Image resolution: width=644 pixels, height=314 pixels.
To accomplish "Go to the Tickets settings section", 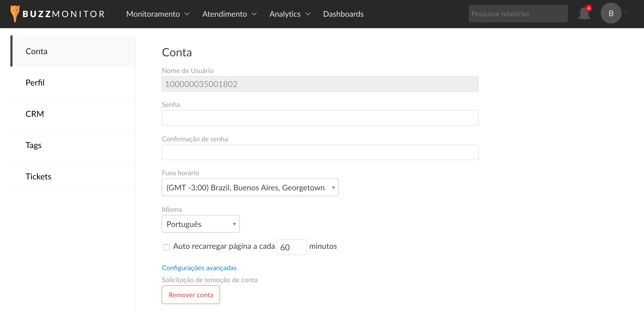I will [x=38, y=177].
